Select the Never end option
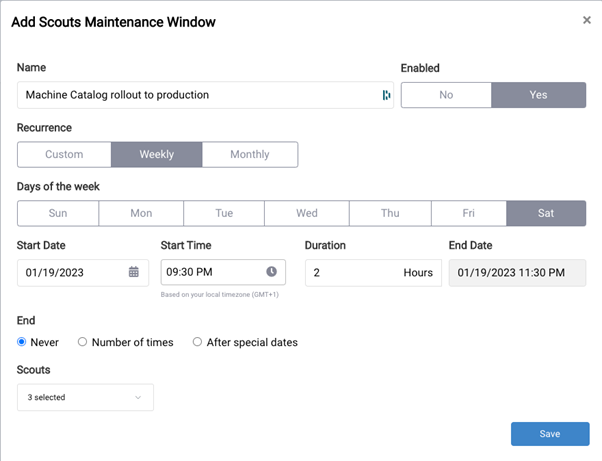The height and width of the screenshot is (461, 602). coord(23,342)
